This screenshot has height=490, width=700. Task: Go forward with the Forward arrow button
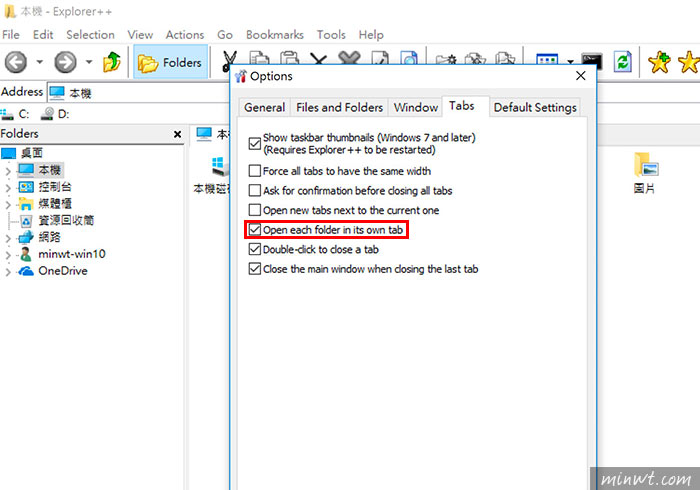point(65,62)
